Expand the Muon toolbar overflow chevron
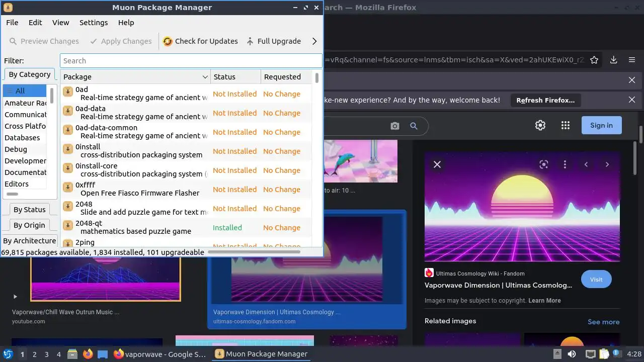Image resolution: width=644 pixels, height=362 pixels. [x=314, y=41]
